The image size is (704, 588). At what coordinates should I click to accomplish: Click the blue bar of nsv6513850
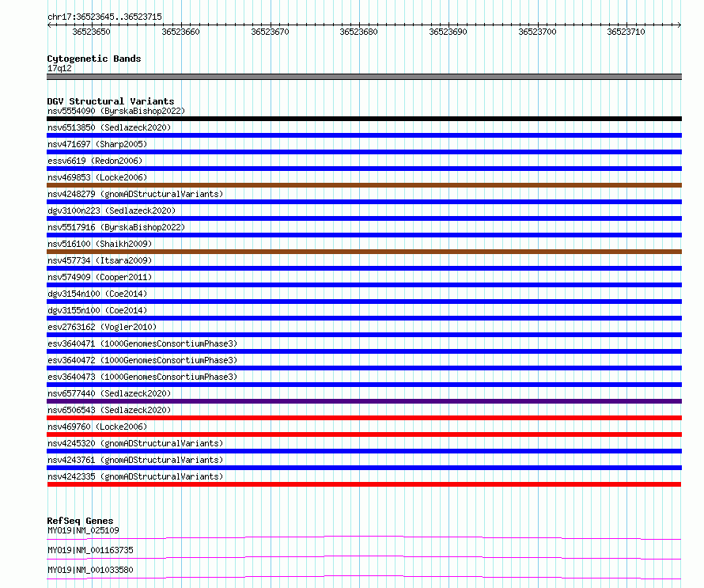click(364, 135)
